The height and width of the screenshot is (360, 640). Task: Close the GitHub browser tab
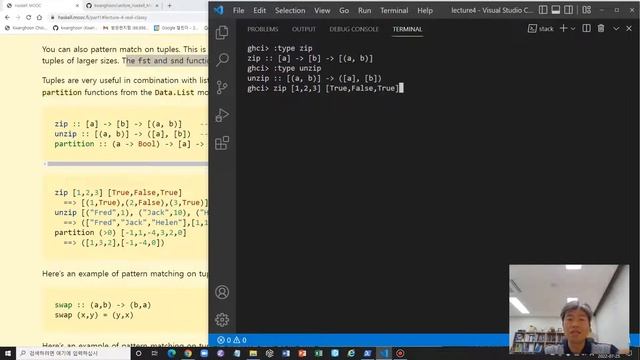click(x=157, y=6)
